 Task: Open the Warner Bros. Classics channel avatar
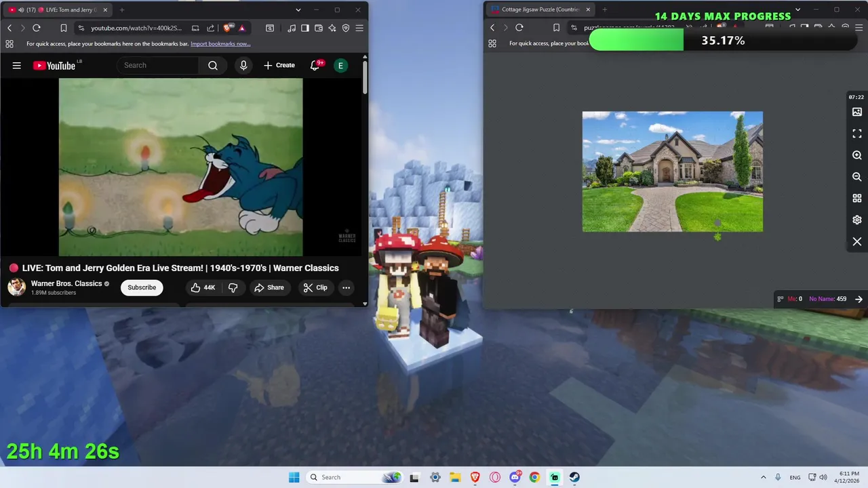(x=17, y=287)
